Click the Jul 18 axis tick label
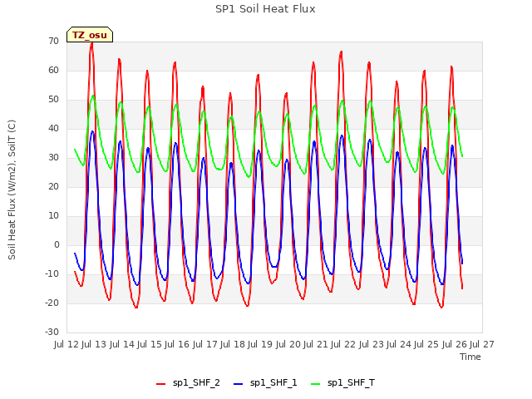Viewport: 532px width, 399px height. point(233,344)
